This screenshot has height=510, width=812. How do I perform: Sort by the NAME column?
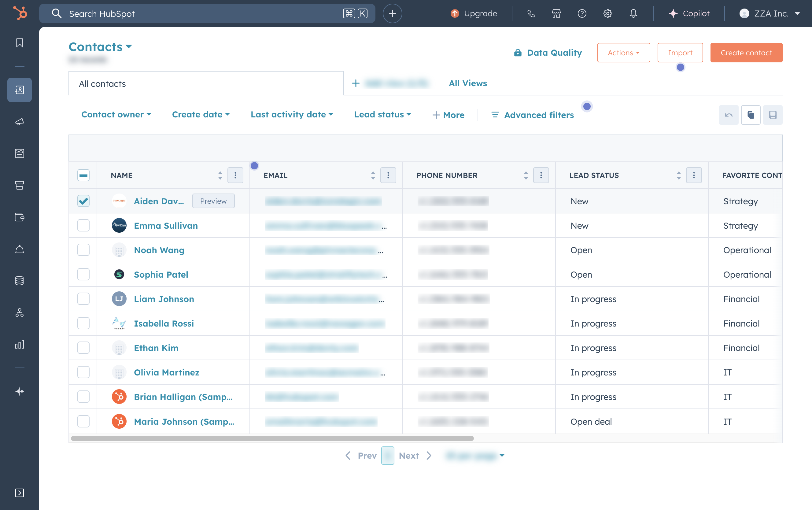point(220,175)
